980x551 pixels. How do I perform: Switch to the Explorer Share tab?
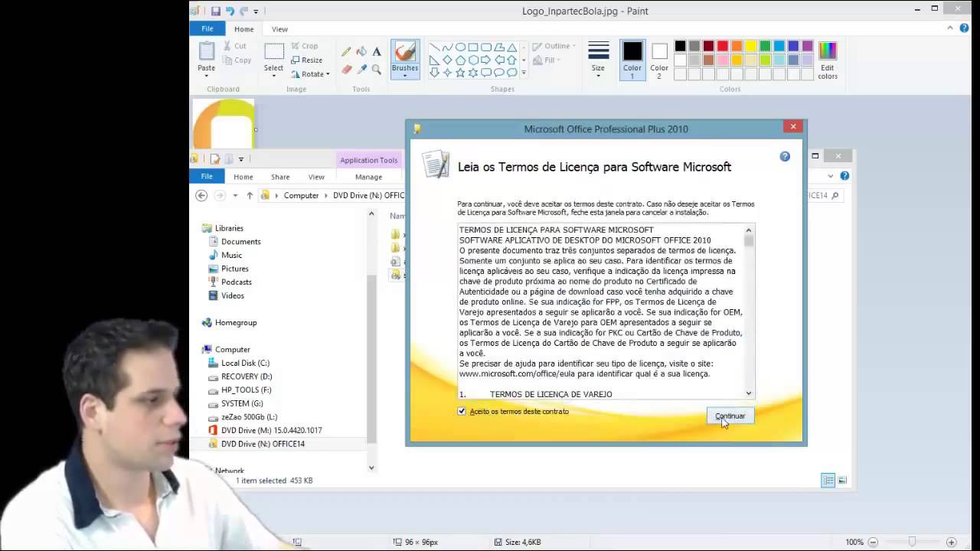point(280,177)
